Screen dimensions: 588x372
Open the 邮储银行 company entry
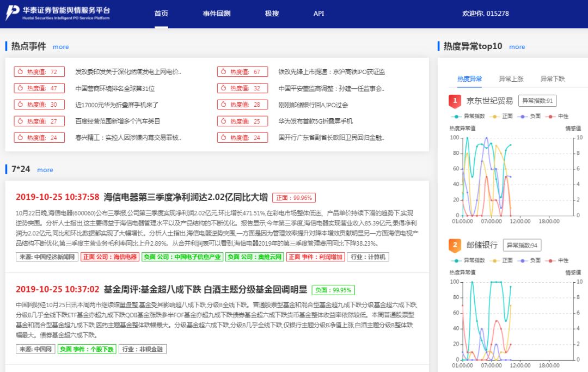482,245
